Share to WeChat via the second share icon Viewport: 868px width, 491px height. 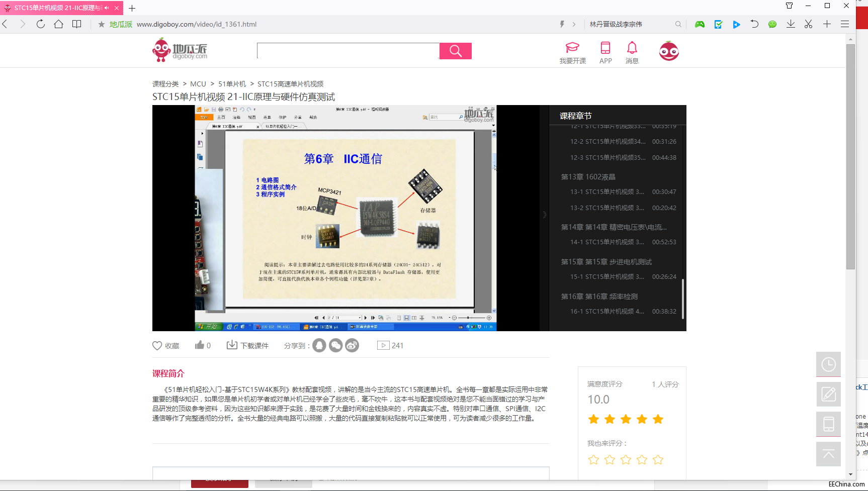[x=336, y=345]
